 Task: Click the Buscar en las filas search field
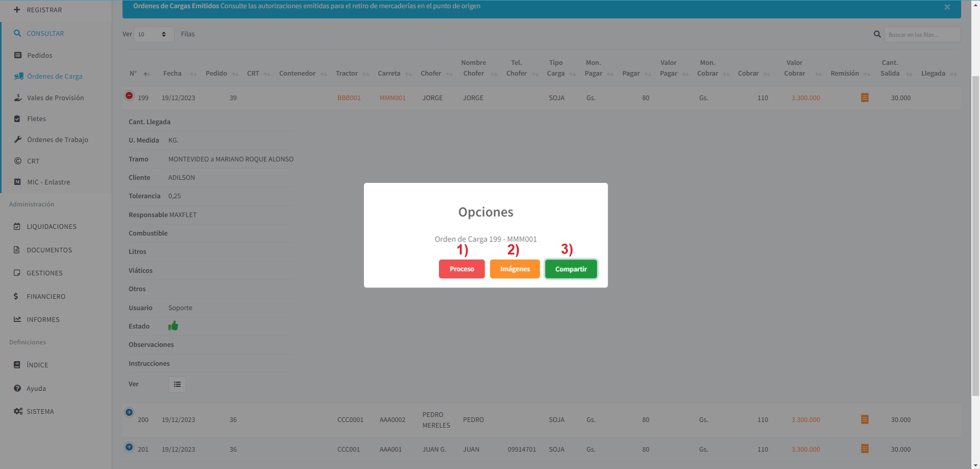pyautogui.click(x=922, y=35)
